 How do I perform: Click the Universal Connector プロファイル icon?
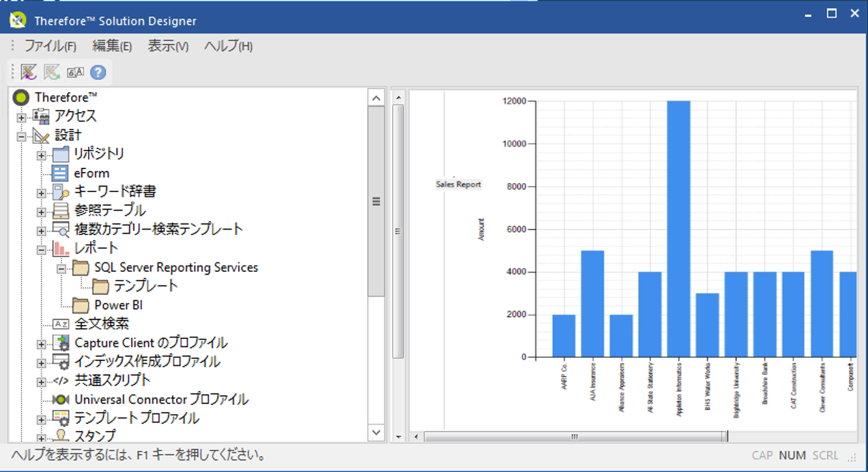[x=60, y=399]
